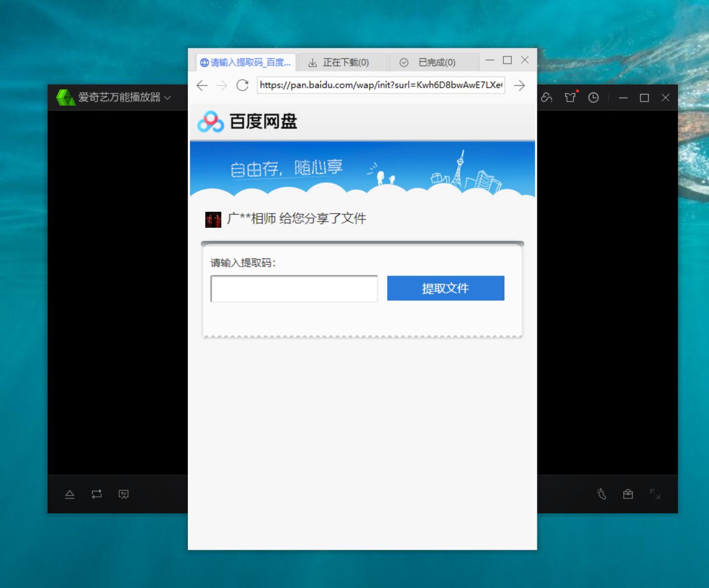The height and width of the screenshot is (588, 709).
Task: Toggle the loop playback icon
Action: 97,494
